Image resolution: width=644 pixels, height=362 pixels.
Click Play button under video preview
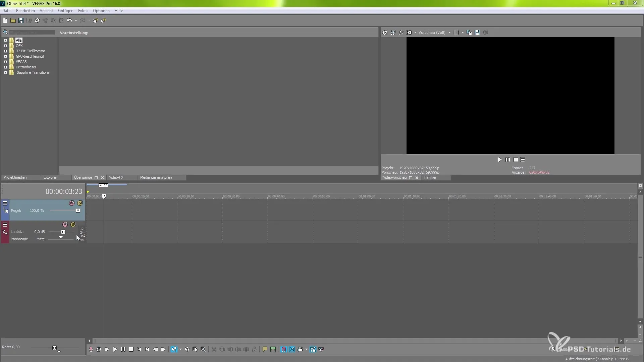coord(499,160)
